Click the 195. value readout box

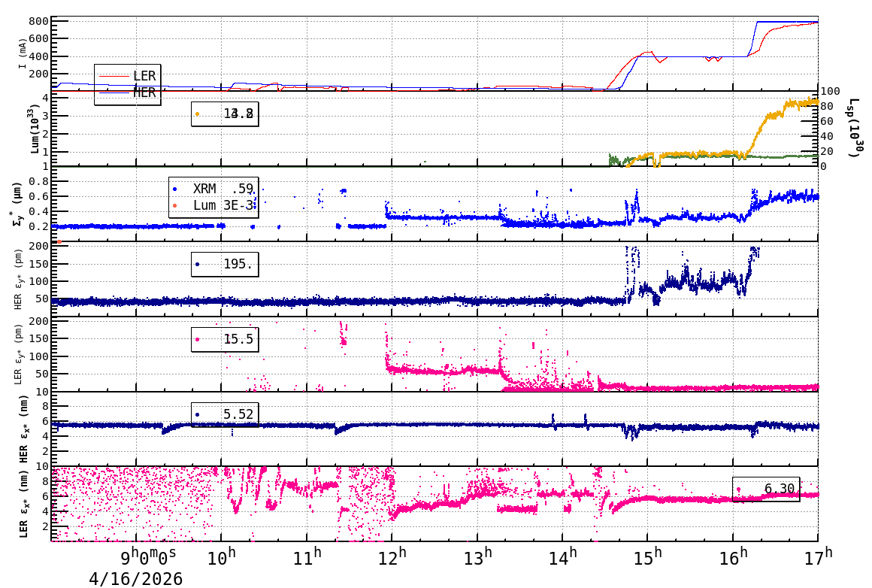[x=225, y=264]
